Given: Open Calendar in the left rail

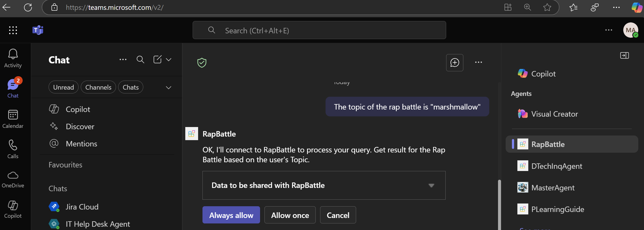Looking at the screenshot, I should click(13, 119).
